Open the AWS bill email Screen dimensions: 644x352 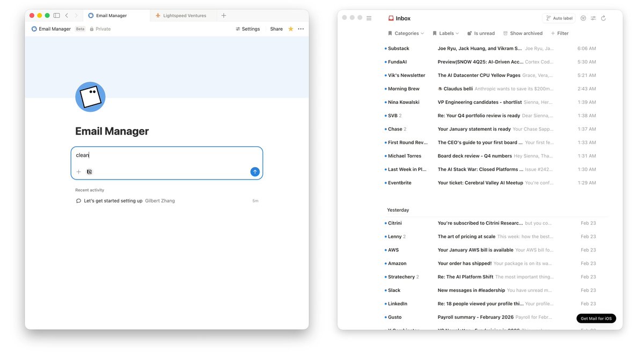pyautogui.click(x=490, y=250)
